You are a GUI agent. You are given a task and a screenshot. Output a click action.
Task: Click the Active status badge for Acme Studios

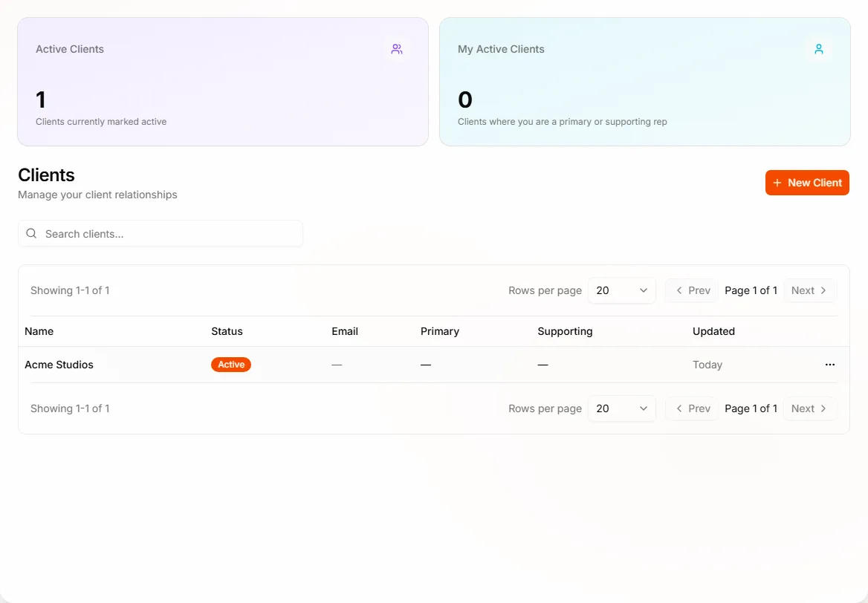point(231,365)
